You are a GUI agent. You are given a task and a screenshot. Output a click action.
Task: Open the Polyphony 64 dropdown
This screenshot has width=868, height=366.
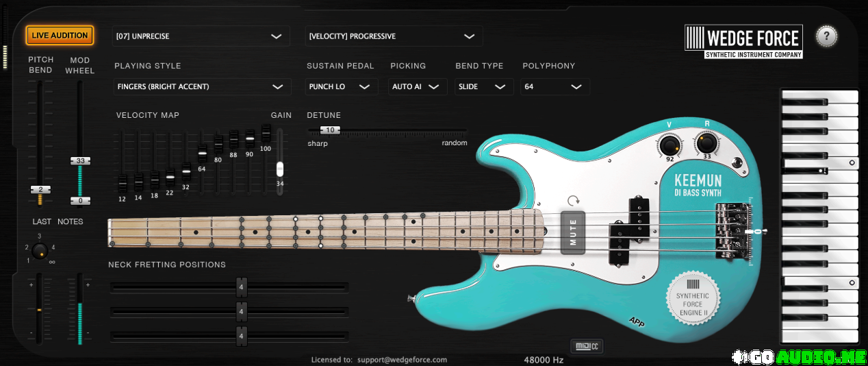[554, 87]
